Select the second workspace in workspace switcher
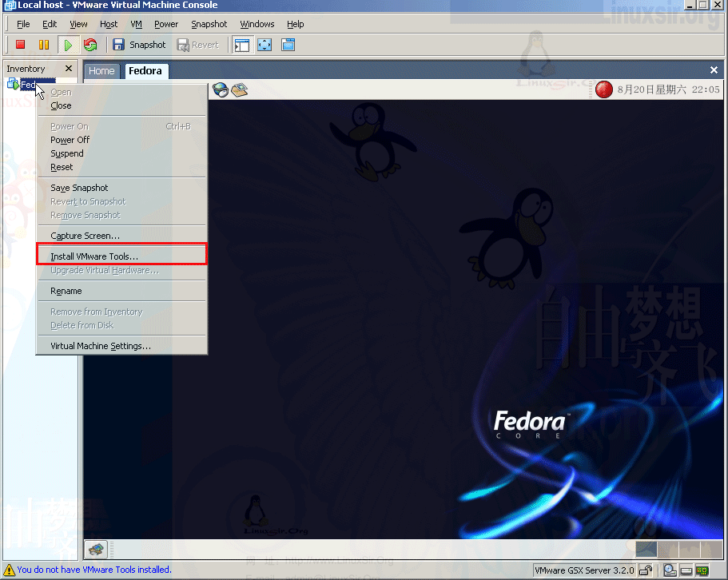The width and height of the screenshot is (728, 580). pos(667,549)
